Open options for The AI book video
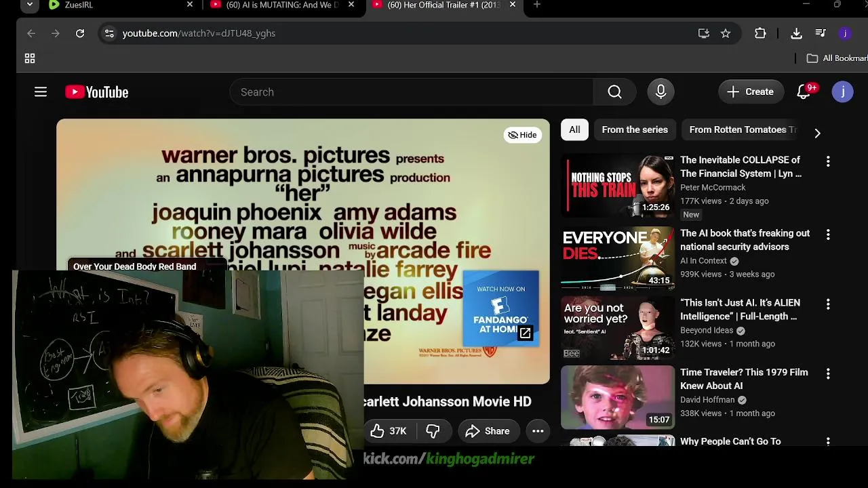868x488 pixels. coord(828,235)
